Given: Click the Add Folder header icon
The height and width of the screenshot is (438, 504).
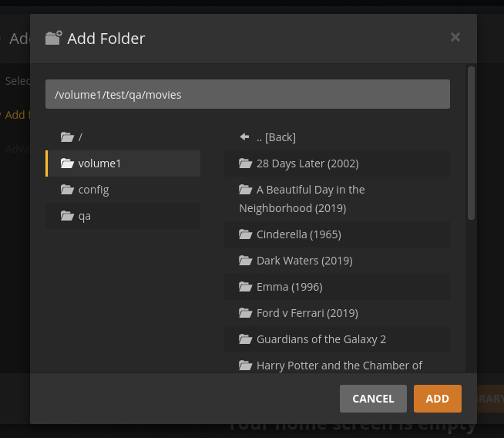Looking at the screenshot, I should click(54, 38).
